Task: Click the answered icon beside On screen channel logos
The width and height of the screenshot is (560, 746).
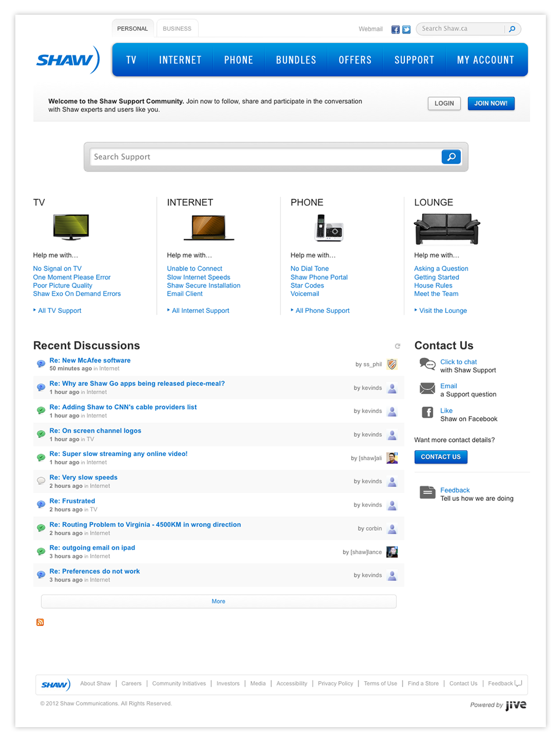Action: (x=41, y=434)
